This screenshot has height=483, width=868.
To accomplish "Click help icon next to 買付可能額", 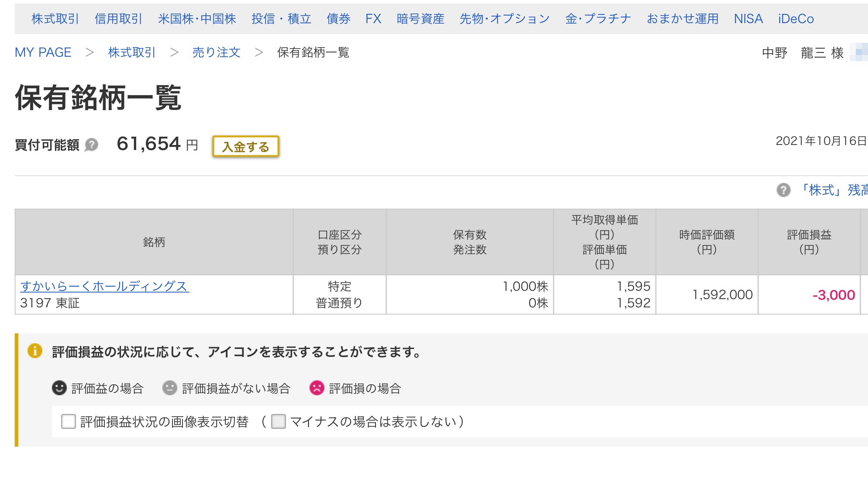I will click(91, 145).
